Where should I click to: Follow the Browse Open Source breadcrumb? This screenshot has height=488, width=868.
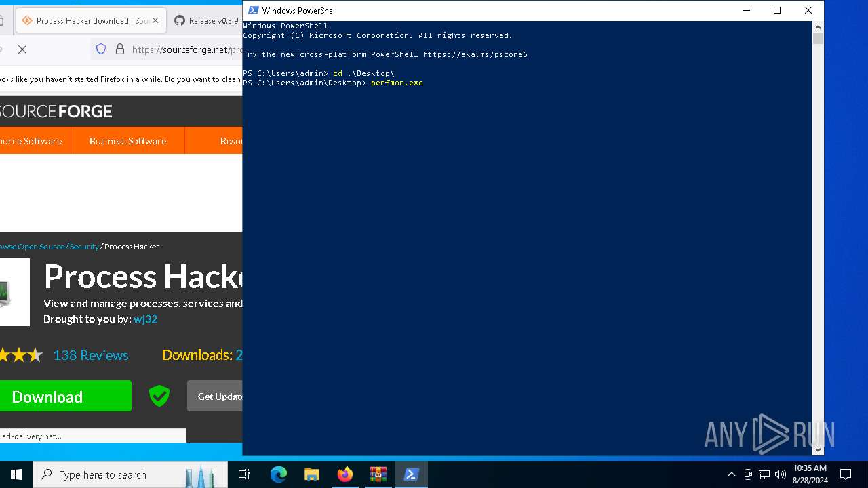pos(32,247)
